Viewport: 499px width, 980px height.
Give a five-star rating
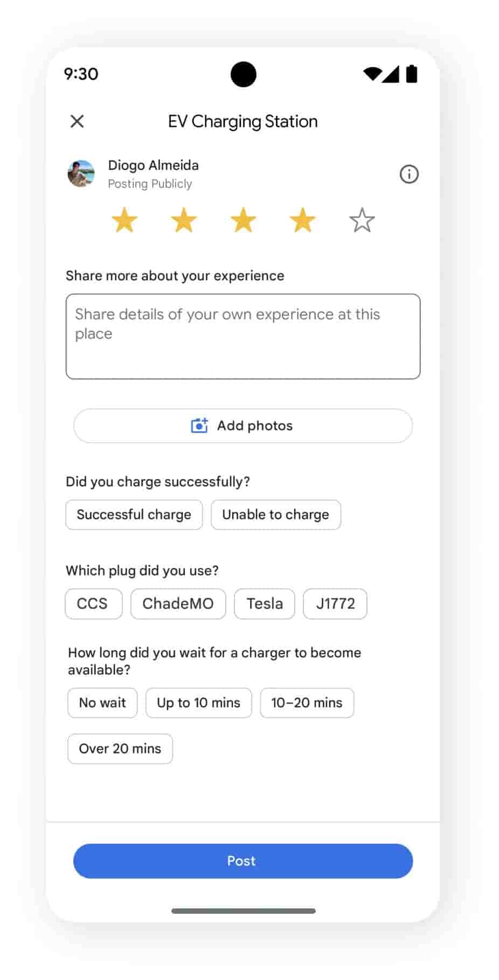click(x=362, y=220)
